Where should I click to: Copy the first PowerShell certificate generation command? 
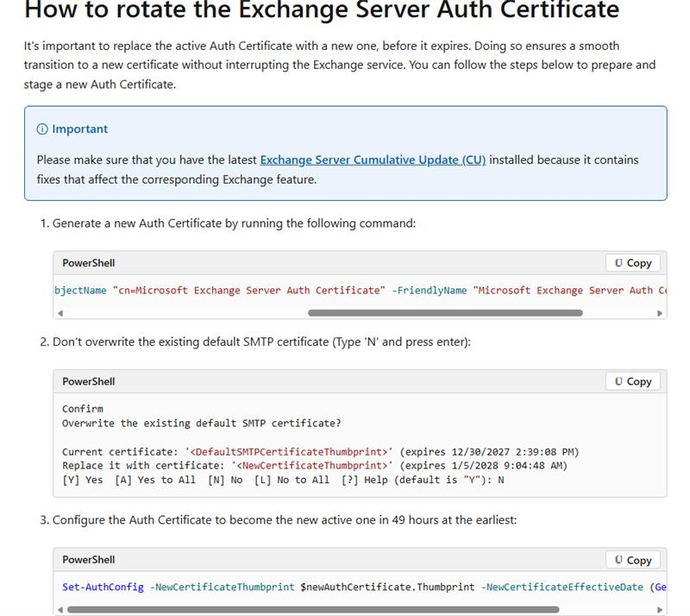(x=632, y=263)
